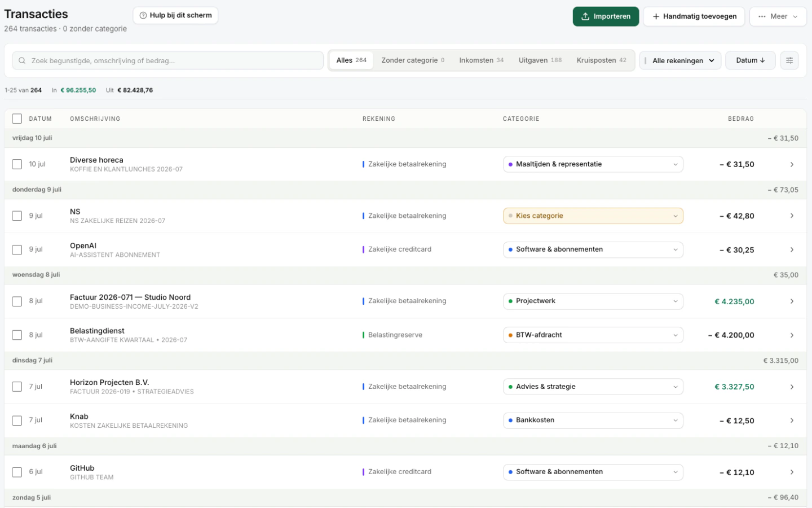Click the Omschrijving column header
The width and height of the screenshot is (812, 508).
95,119
